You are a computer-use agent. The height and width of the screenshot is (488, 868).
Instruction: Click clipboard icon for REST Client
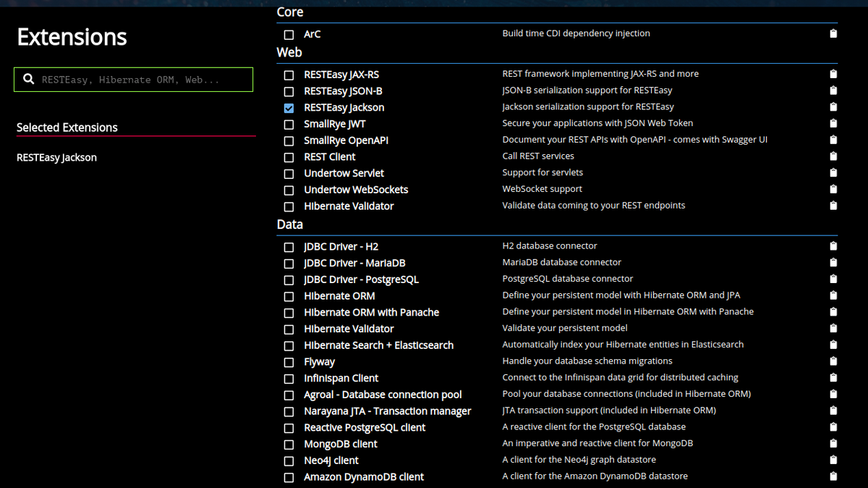tap(833, 156)
